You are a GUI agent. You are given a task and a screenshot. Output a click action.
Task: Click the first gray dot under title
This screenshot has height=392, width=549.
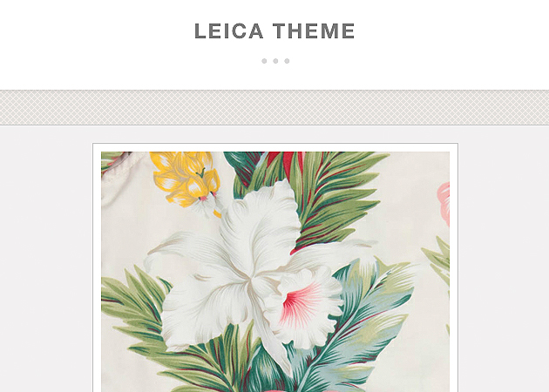264,61
